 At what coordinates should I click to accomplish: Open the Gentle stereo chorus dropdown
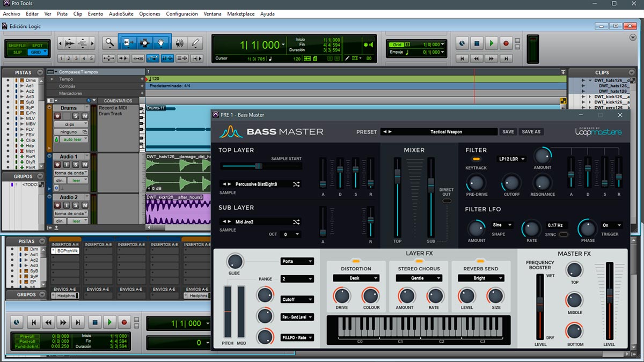pyautogui.click(x=419, y=278)
